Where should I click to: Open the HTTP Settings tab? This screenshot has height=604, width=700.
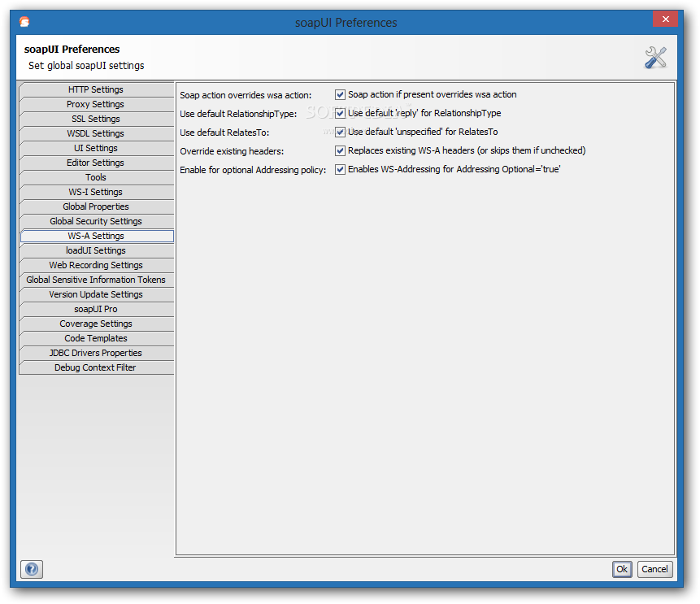click(97, 89)
